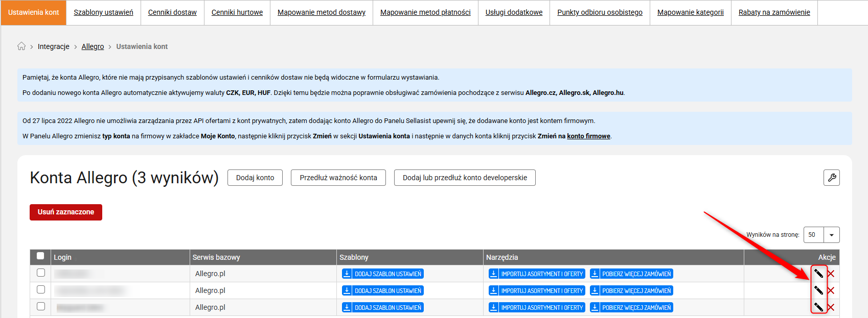Switch to Usługi dodatkowe tab
This screenshot has width=868, height=318.
tap(514, 12)
